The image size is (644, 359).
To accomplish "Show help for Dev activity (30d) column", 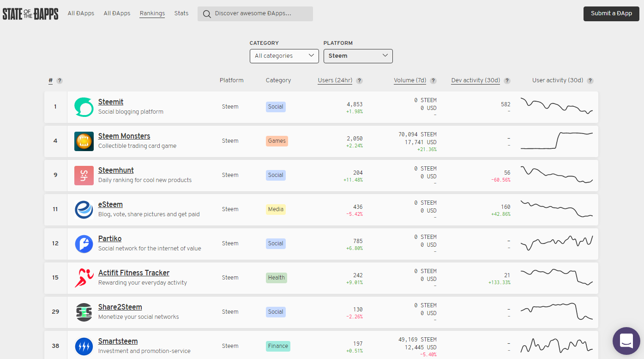I will pos(507,81).
